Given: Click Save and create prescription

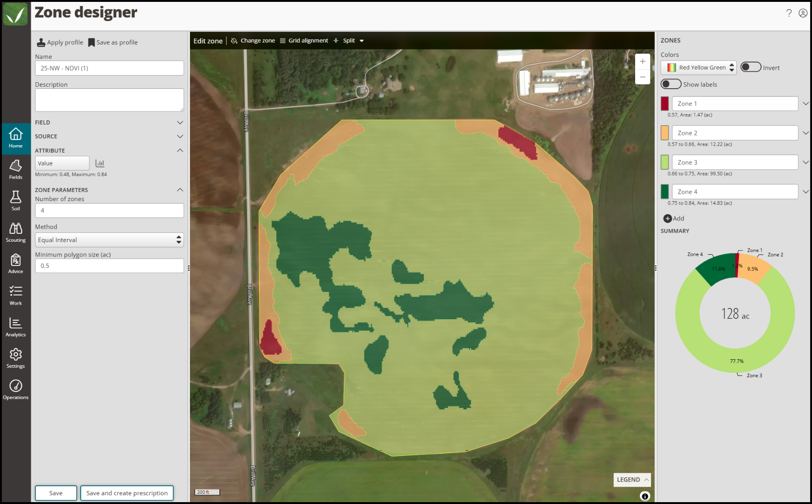Looking at the screenshot, I should (x=127, y=493).
